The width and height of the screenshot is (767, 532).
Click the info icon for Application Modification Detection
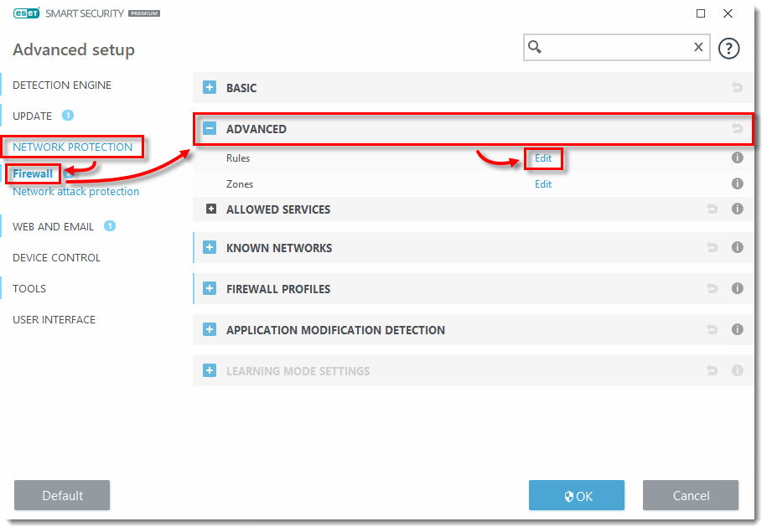738,329
